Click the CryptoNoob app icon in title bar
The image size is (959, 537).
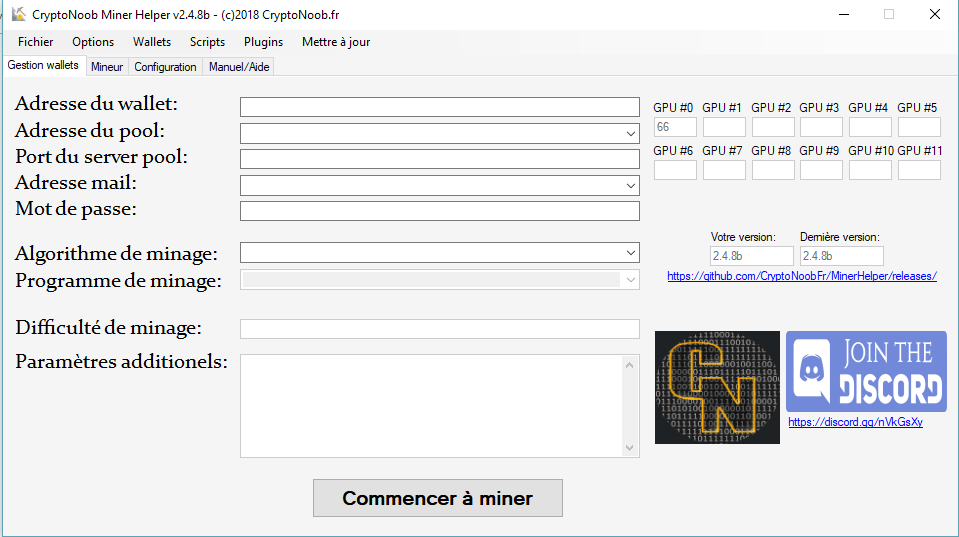pos(19,14)
